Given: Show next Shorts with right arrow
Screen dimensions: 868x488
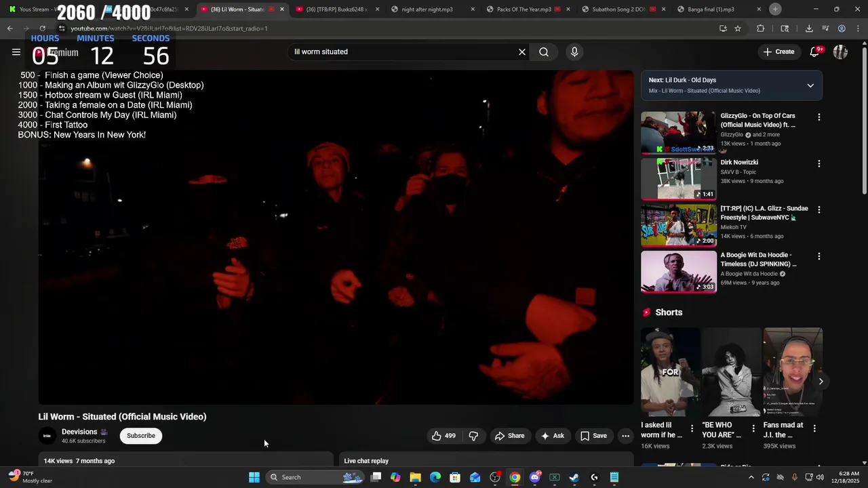Looking at the screenshot, I should pos(821,381).
